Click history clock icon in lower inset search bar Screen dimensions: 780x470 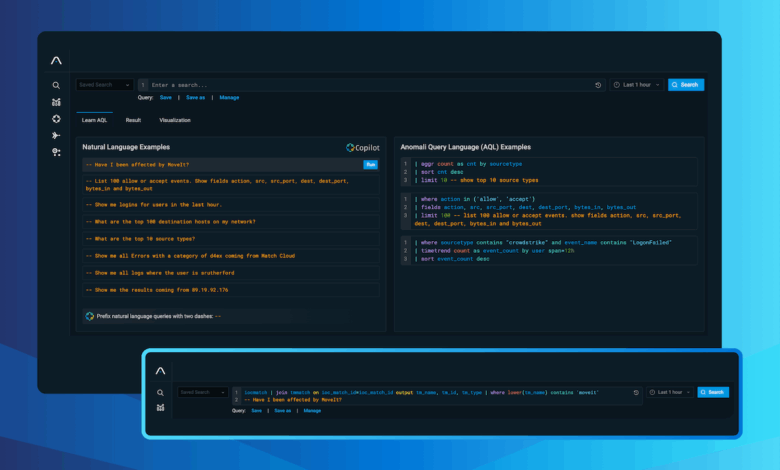click(x=636, y=392)
